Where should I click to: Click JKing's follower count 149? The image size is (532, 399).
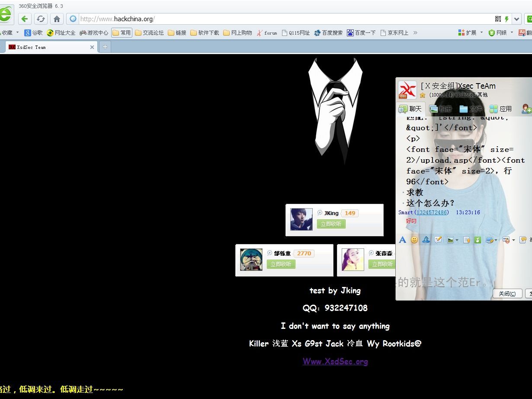(x=350, y=213)
